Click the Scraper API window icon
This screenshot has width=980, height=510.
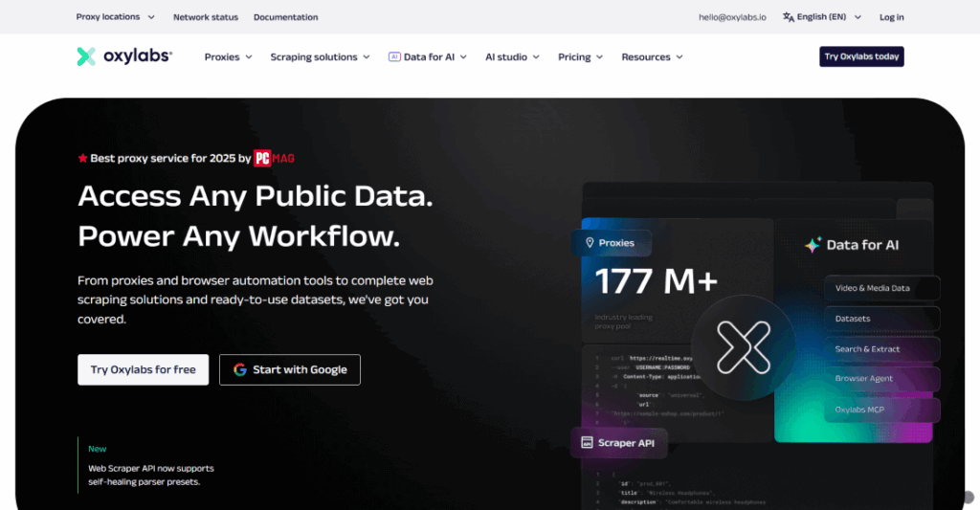pos(587,442)
